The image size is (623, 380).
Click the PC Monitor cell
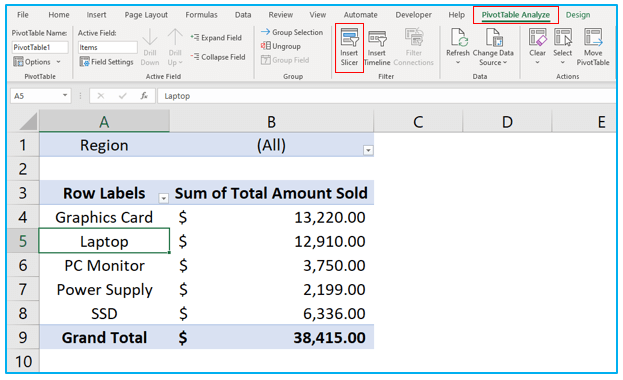coord(104,265)
